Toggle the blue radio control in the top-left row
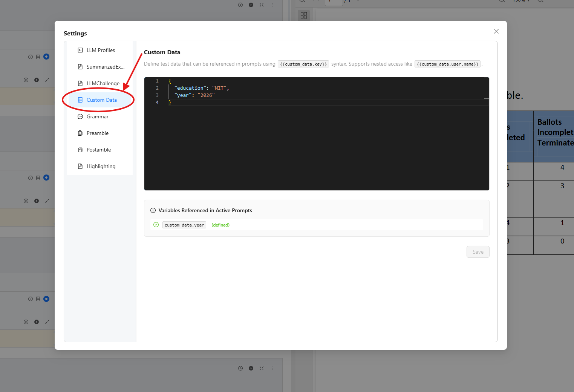Screen dimensions: 574x392 click(x=46, y=57)
